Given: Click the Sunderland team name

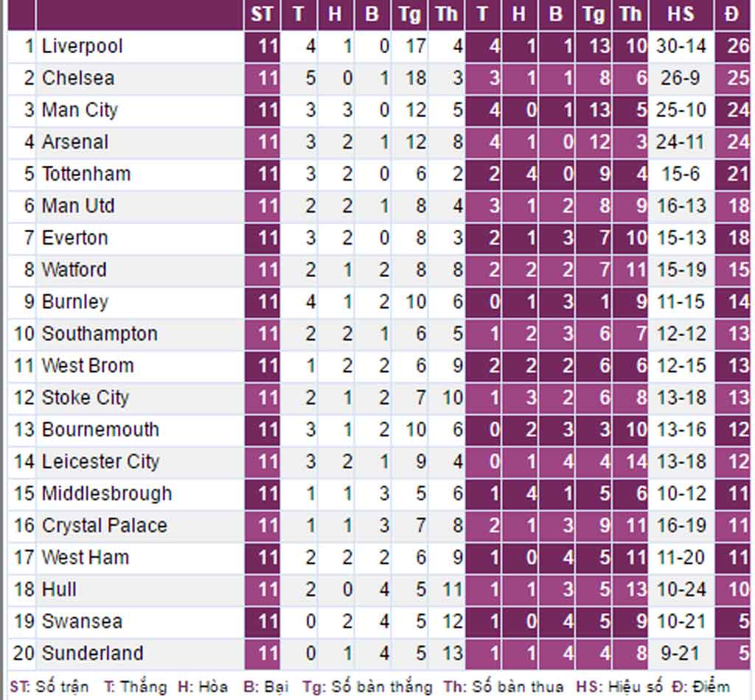Looking at the screenshot, I should (x=92, y=654).
